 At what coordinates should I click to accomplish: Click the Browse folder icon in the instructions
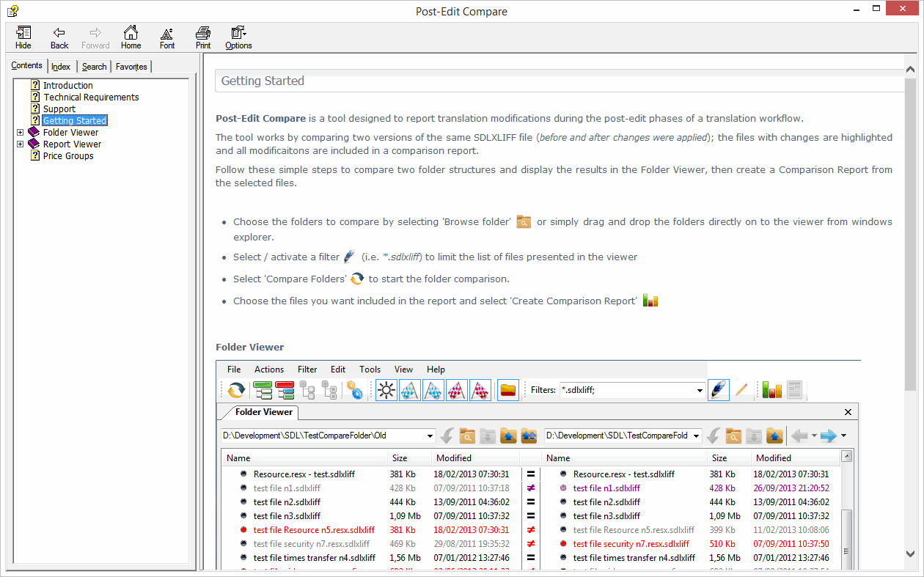(x=523, y=221)
